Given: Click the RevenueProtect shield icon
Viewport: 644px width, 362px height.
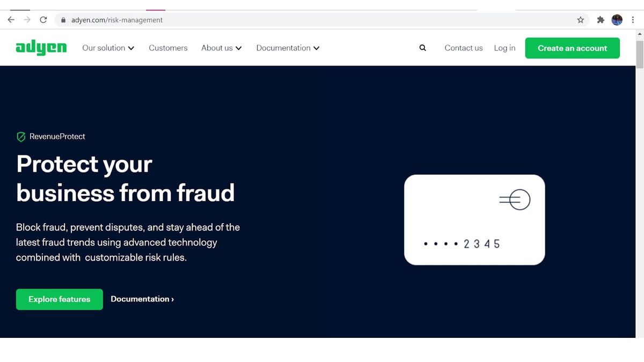Looking at the screenshot, I should tap(21, 136).
